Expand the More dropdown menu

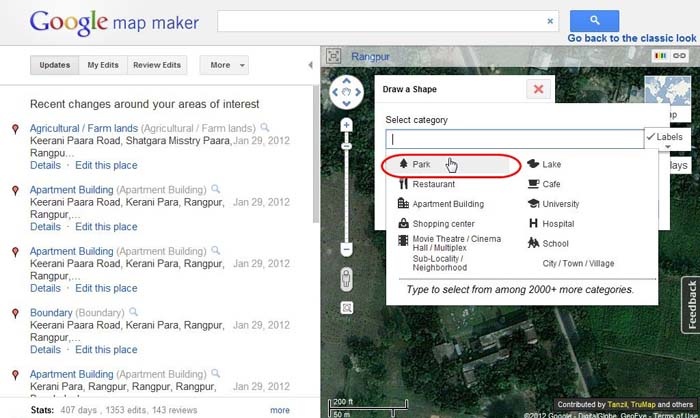click(224, 65)
